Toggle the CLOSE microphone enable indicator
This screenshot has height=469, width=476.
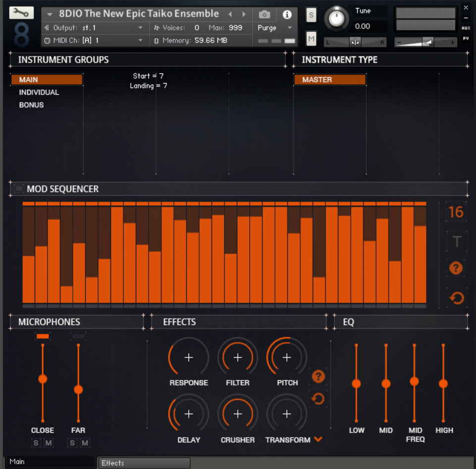pyautogui.click(x=43, y=336)
